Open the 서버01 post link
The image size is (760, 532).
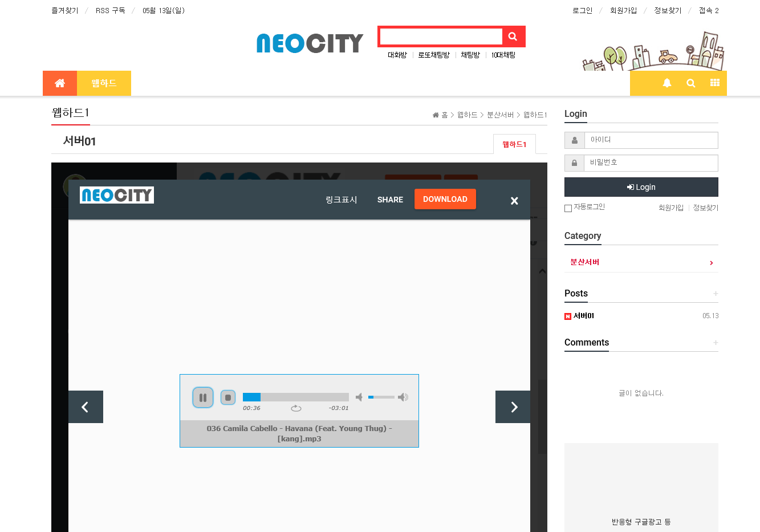[584, 316]
